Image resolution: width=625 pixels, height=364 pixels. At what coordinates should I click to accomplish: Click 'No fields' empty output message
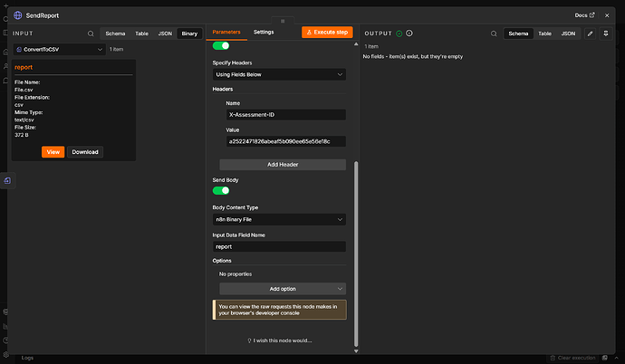click(412, 56)
